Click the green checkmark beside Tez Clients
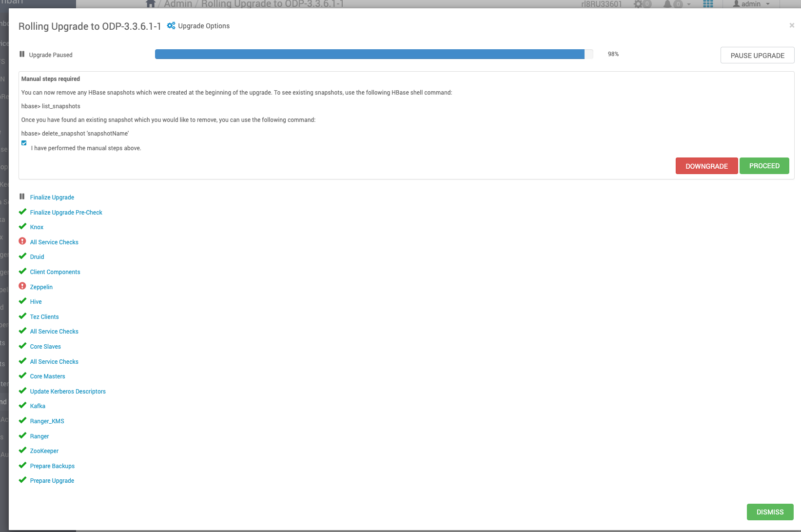Viewport: 801px width, 532px height. 22,316
